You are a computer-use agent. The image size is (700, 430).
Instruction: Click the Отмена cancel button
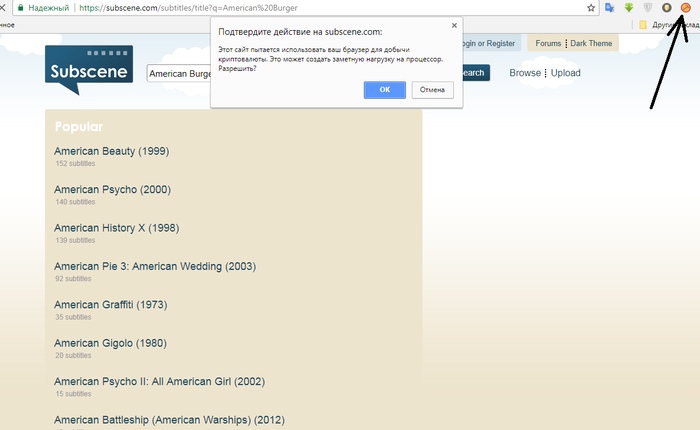point(432,90)
